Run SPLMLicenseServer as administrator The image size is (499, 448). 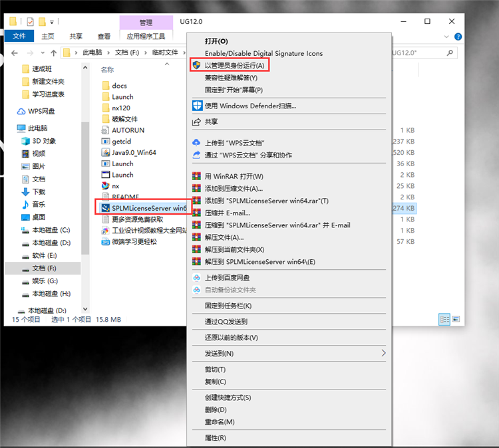tap(234, 66)
